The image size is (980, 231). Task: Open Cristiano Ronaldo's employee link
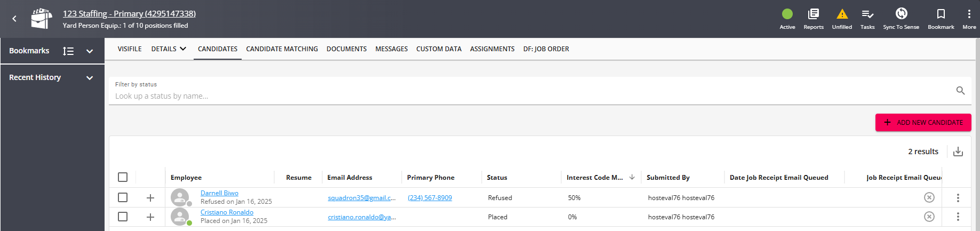click(227, 212)
